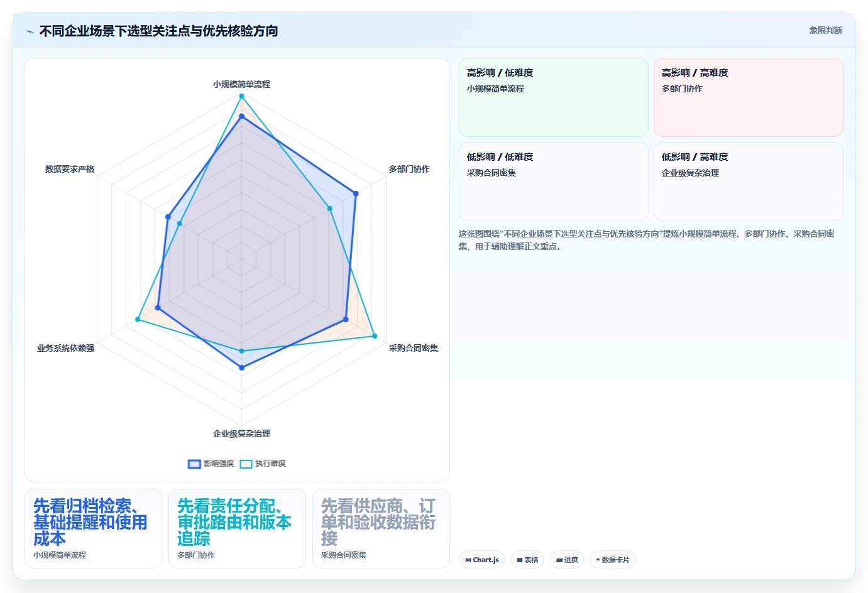Open the 低影响 / 高难度 quadrant card
Screen dimensions: 868x593
tap(749, 182)
